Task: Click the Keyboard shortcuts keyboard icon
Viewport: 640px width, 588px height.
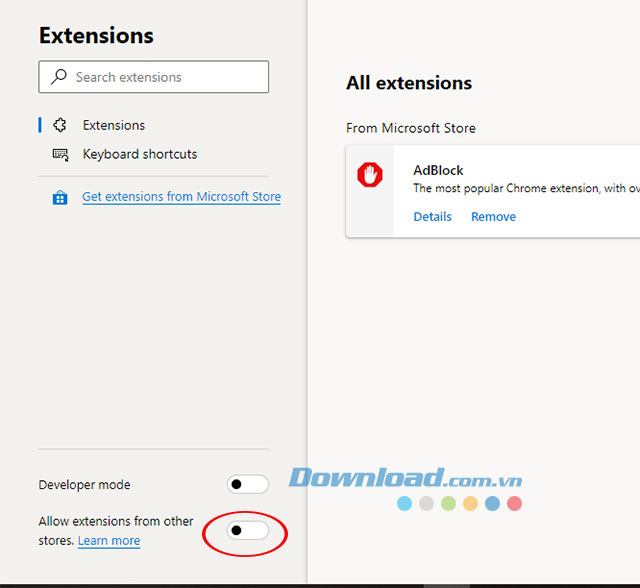Action: [x=60, y=155]
